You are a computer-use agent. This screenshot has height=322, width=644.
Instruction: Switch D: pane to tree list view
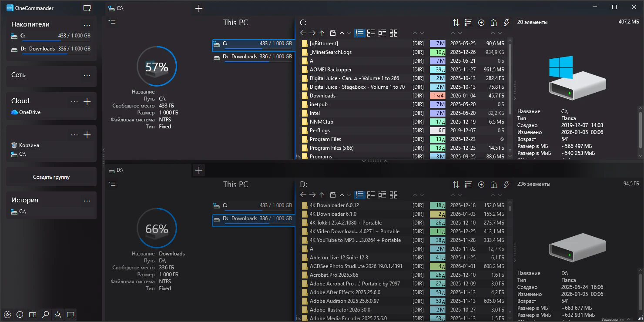tap(382, 195)
